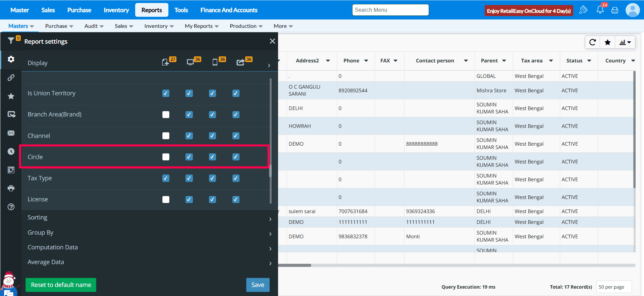The width and height of the screenshot is (644, 296).
Task: Refresh the report with reload icon
Action: tap(593, 42)
